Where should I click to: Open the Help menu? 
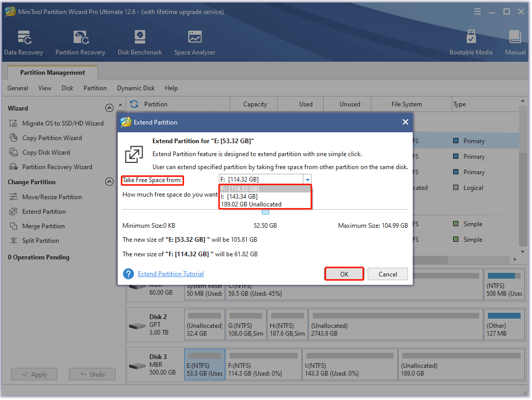point(171,88)
